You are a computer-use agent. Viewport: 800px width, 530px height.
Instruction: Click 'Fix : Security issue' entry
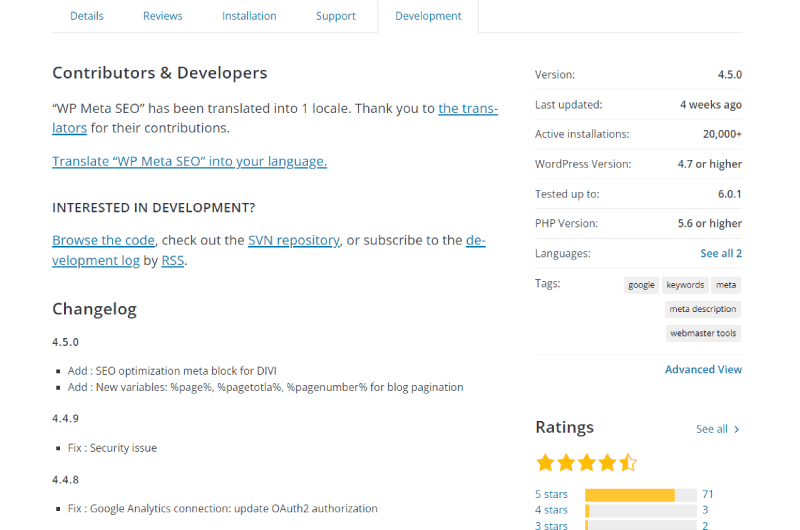pyautogui.click(x=112, y=448)
